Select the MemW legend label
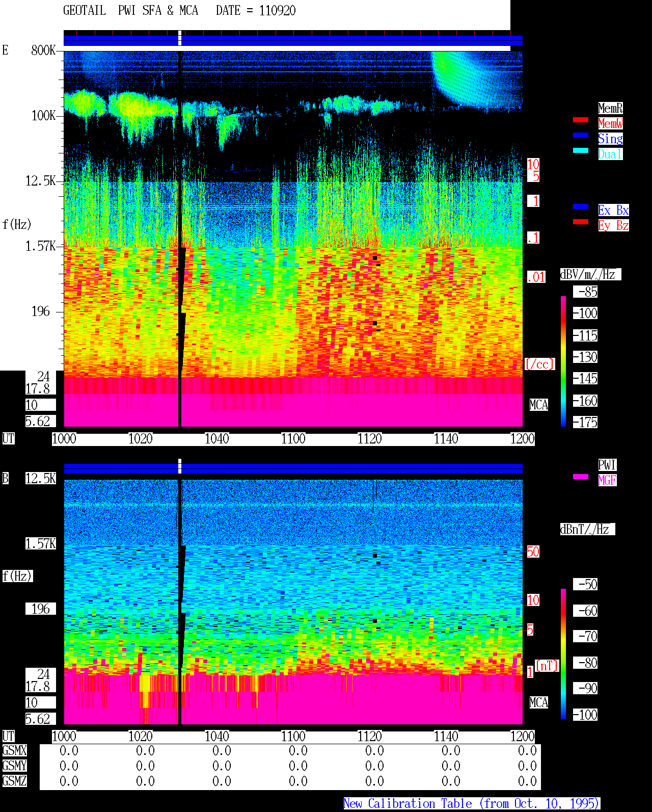Screen dimensions: 652x812 [x=610, y=123]
